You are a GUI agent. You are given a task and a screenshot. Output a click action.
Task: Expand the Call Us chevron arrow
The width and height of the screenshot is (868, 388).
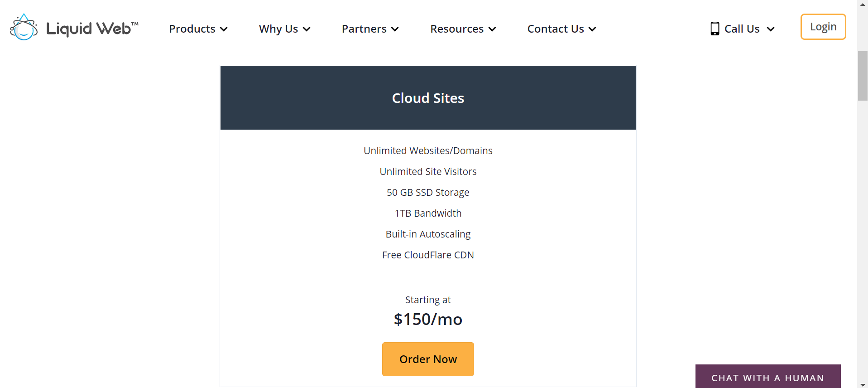tap(771, 29)
